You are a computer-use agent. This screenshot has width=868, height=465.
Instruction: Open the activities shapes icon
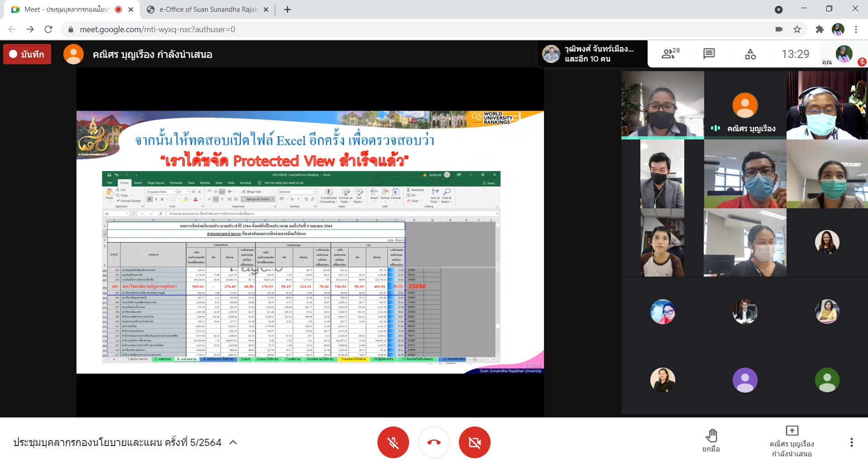click(750, 54)
